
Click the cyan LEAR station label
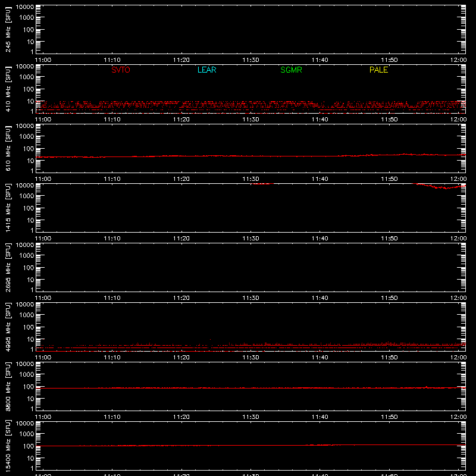tap(206, 70)
